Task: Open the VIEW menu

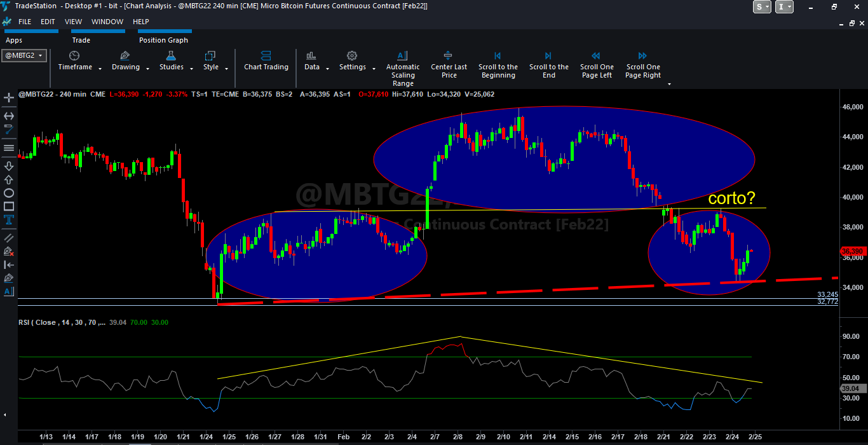Action: coord(73,22)
